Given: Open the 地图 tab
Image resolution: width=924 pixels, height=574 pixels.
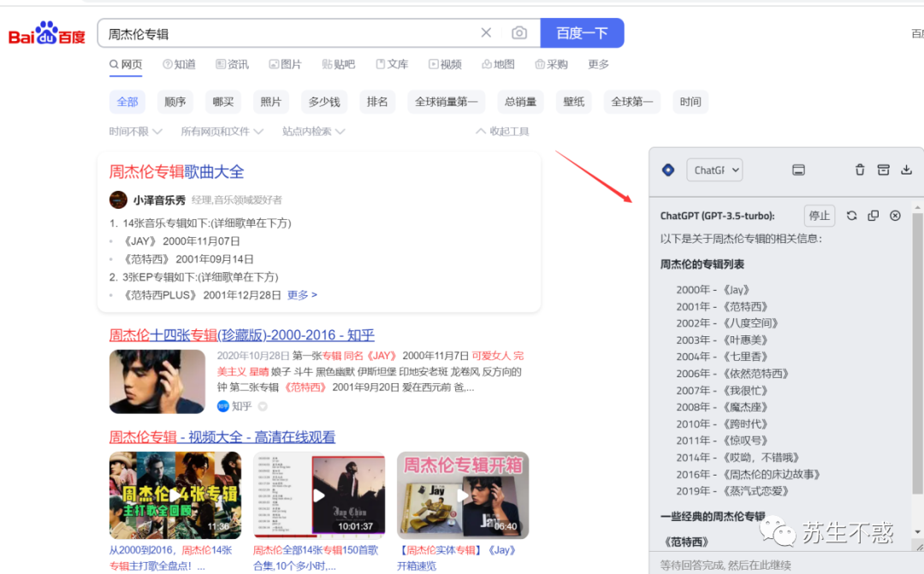Looking at the screenshot, I should (x=499, y=64).
